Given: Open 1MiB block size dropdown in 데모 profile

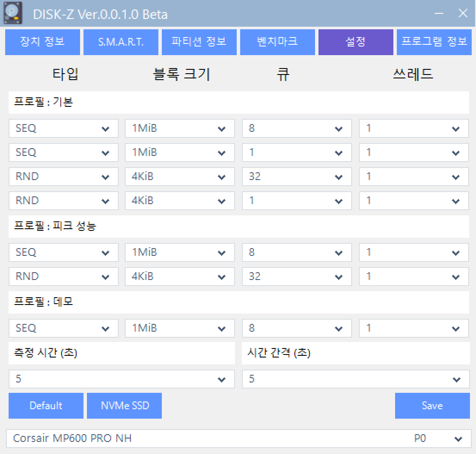Looking at the screenshot, I should coord(180,328).
